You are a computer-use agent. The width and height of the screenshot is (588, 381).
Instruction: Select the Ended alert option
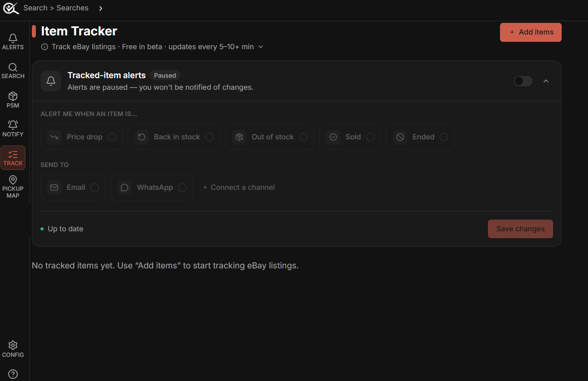pos(420,137)
